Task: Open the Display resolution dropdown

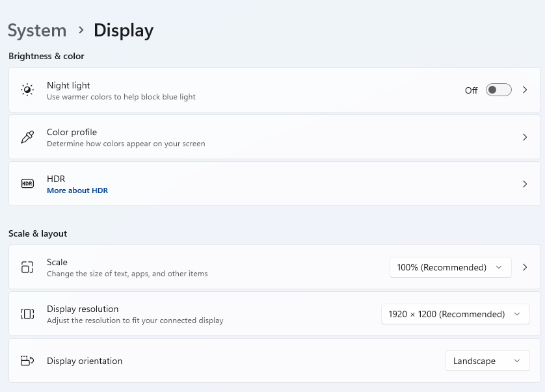Action: [x=454, y=314]
